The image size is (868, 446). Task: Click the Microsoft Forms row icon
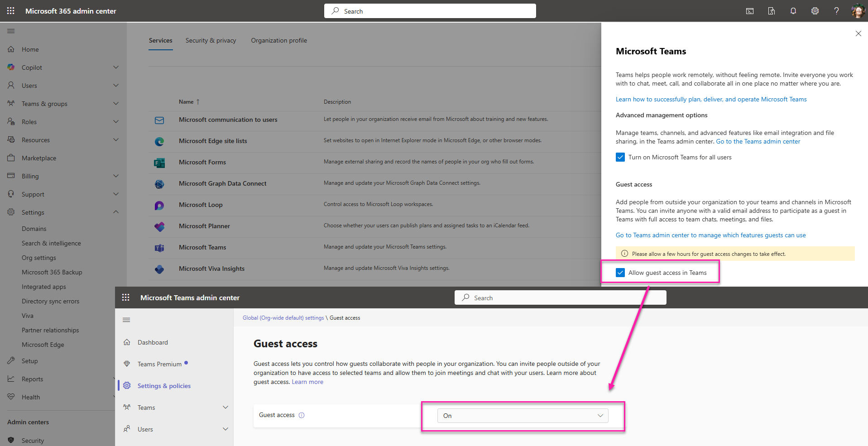159,163
